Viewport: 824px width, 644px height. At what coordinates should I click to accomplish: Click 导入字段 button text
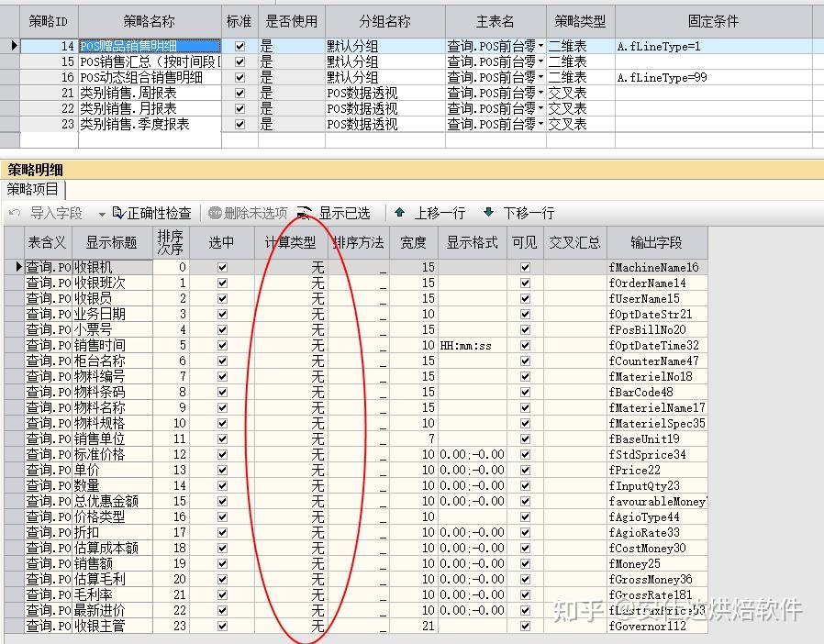[56, 213]
